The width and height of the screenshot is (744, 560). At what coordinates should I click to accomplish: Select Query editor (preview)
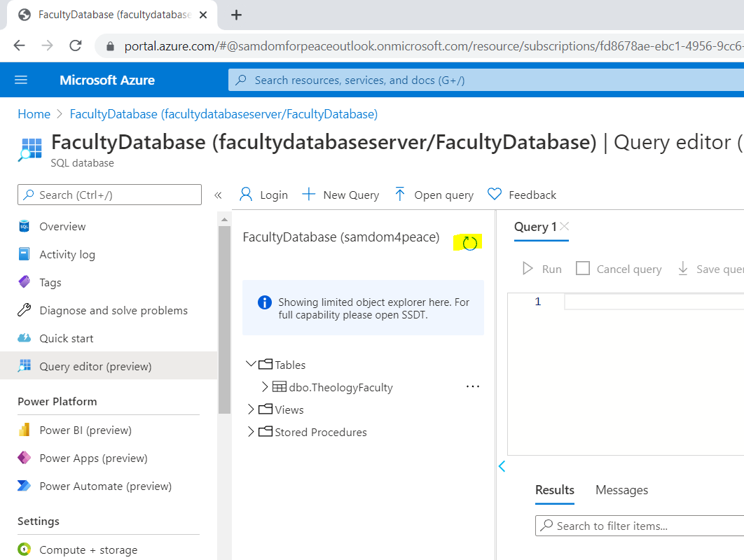coord(109,365)
